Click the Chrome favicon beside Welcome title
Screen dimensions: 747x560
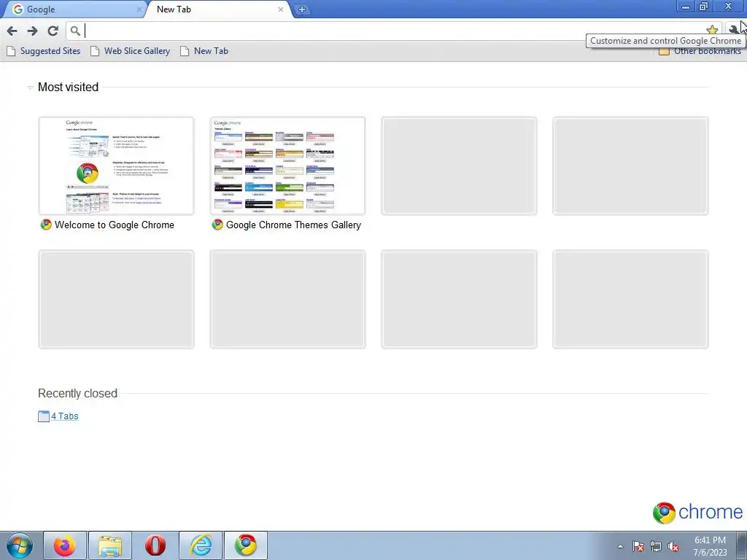46,225
